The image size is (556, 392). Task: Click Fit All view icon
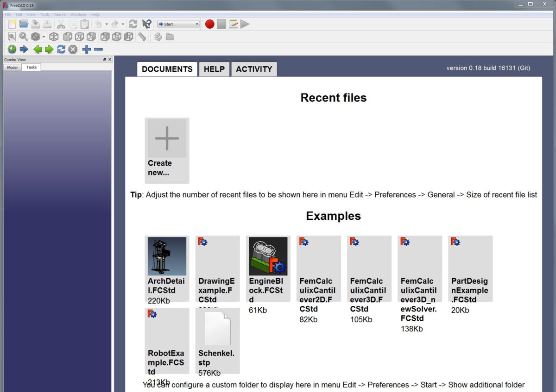click(12, 37)
